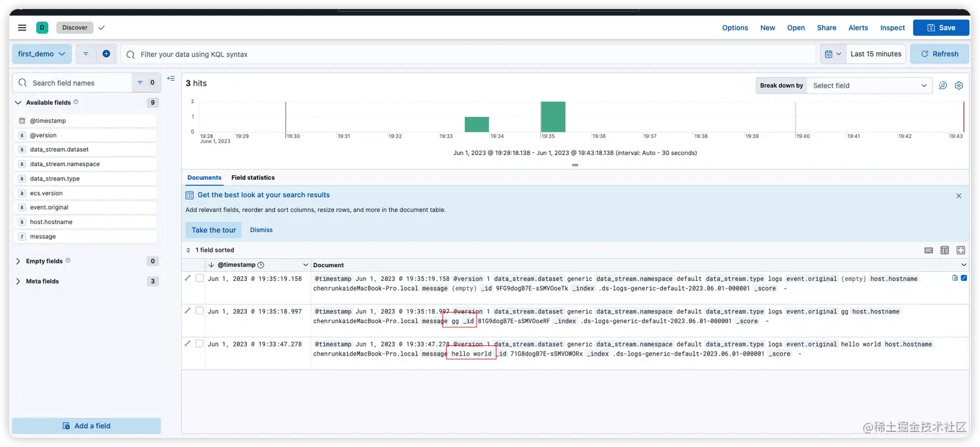Click Open saved search
980x447 pixels.
coord(796,28)
